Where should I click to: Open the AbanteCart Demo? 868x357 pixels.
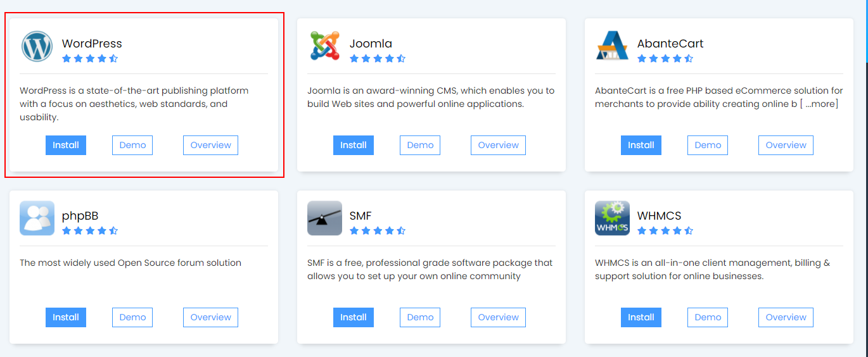pyautogui.click(x=708, y=145)
